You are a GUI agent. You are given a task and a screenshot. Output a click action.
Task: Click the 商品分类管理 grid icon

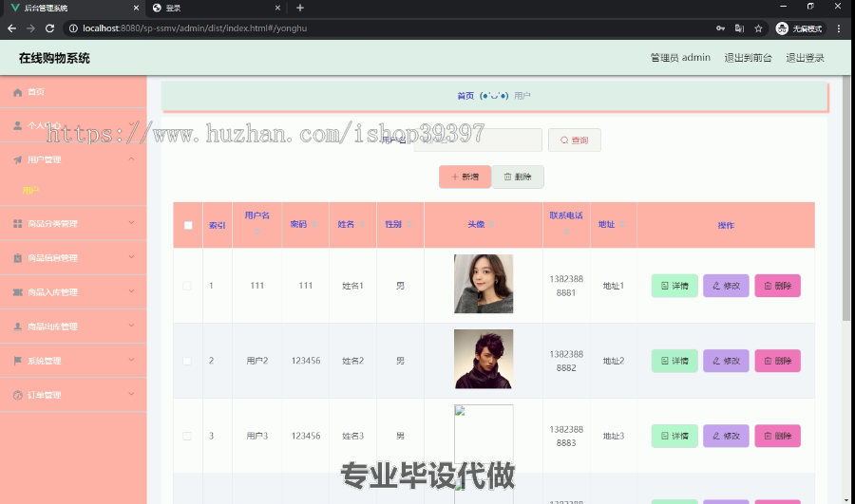click(x=17, y=223)
